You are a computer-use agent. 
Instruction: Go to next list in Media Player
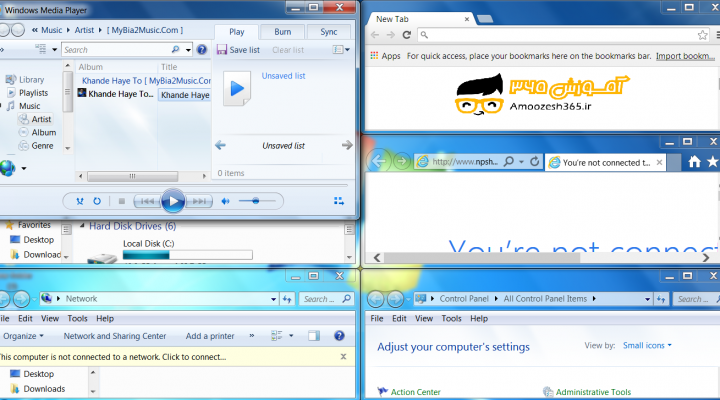[x=347, y=146]
